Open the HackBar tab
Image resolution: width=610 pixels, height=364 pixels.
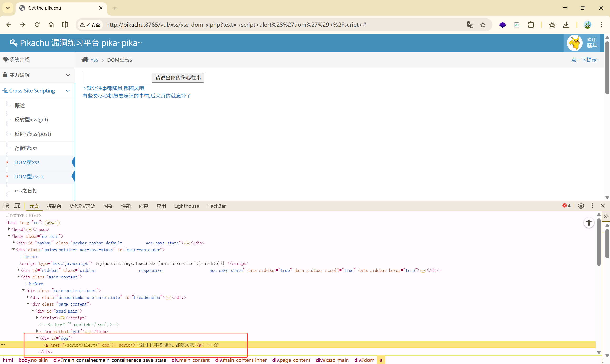click(x=216, y=206)
